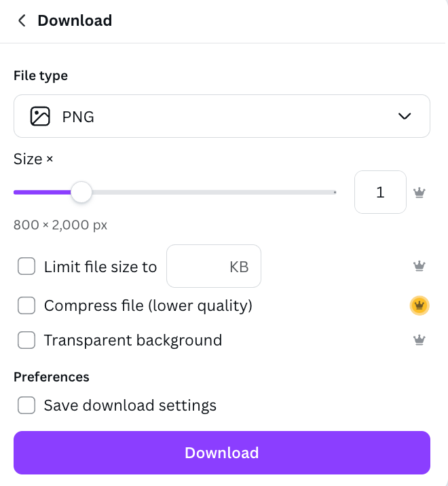
Task: Click the far right end of the Size slider
Action: click(334, 193)
